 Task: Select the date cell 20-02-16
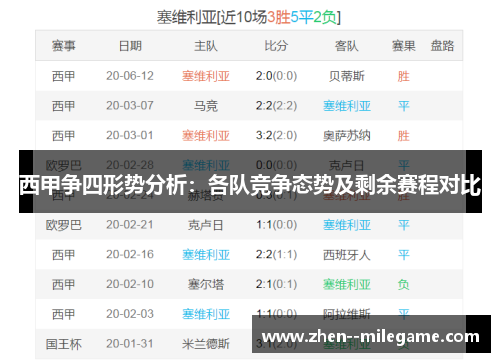pos(130,254)
